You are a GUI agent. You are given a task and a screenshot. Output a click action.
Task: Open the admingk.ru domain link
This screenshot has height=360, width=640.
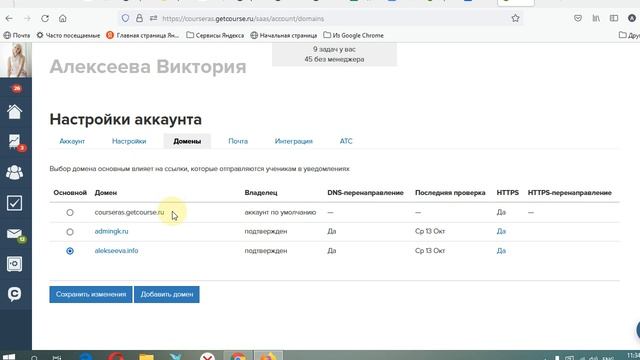[111, 231]
